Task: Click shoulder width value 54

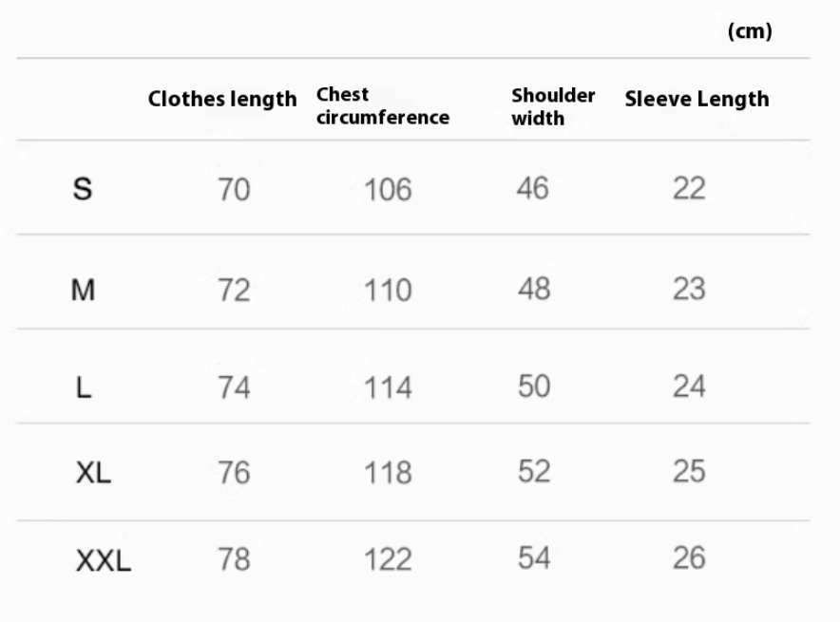Action: click(x=533, y=558)
